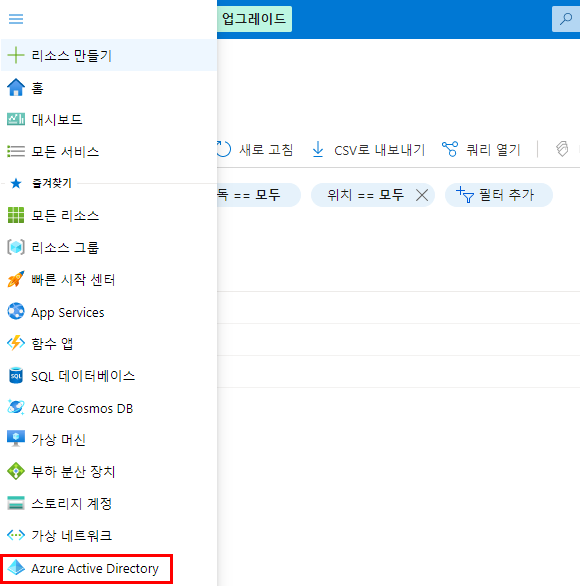Collapse the hamburger portal menu
This screenshot has width=580, height=586.
click(x=16, y=19)
